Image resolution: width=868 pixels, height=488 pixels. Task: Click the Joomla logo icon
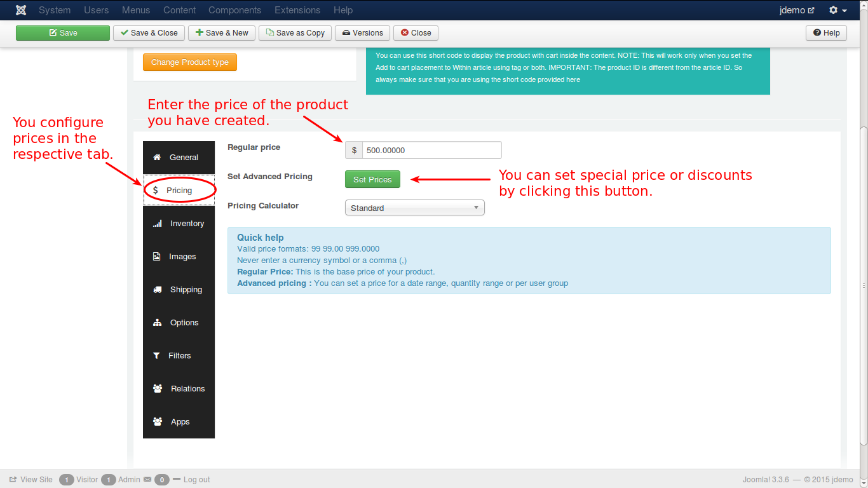pos(21,10)
